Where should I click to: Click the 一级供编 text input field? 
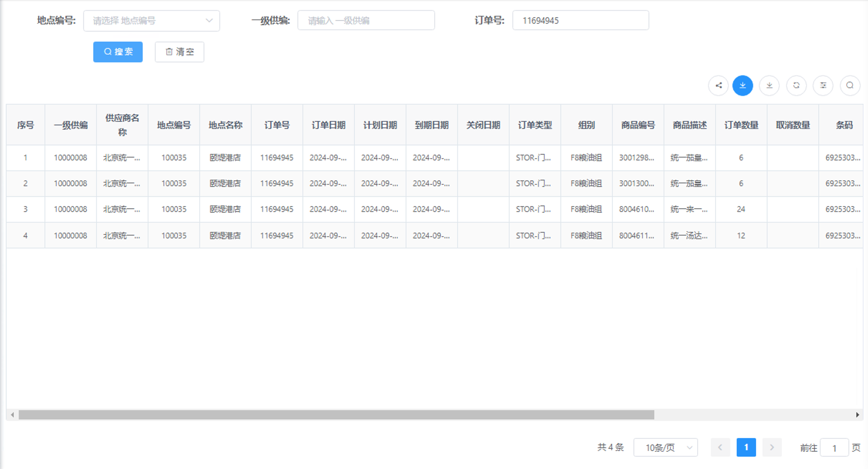pos(366,20)
